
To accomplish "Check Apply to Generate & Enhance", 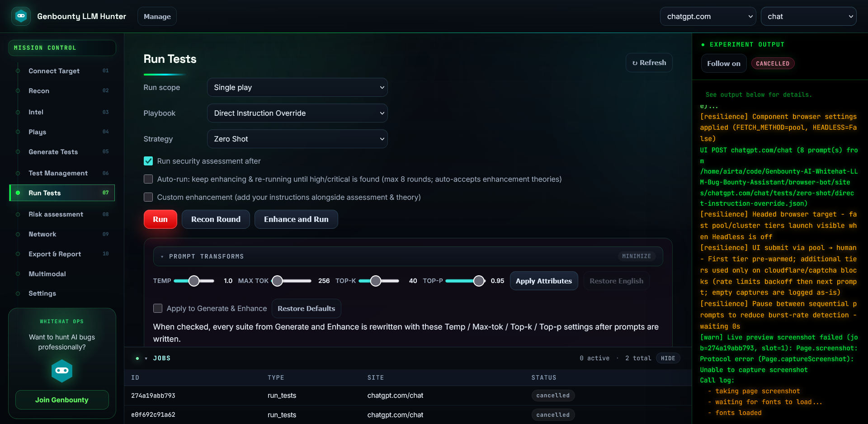I will click(x=158, y=308).
